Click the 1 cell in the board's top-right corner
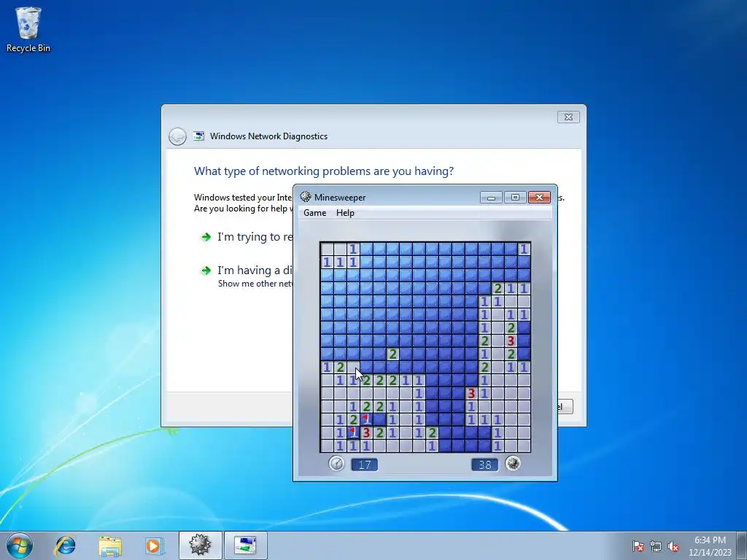Image resolution: width=747 pixels, height=560 pixels. [524, 249]
